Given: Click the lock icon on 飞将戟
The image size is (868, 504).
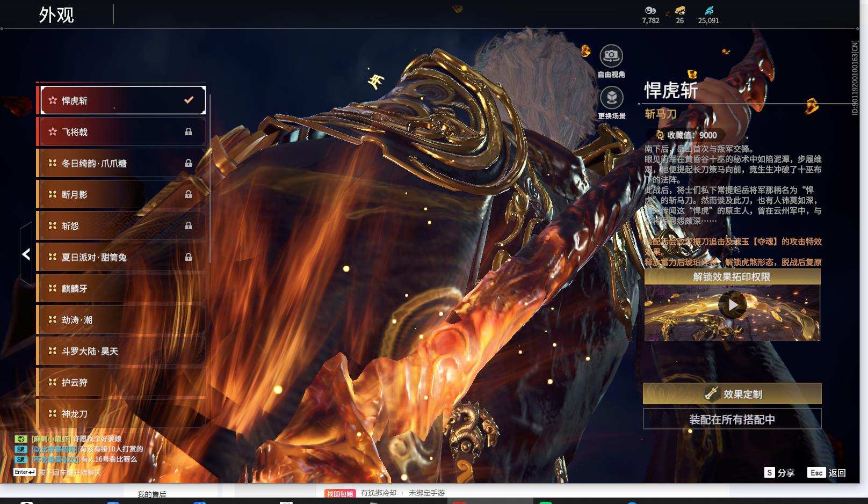Looking at the screenshot, I should point(189,132).
